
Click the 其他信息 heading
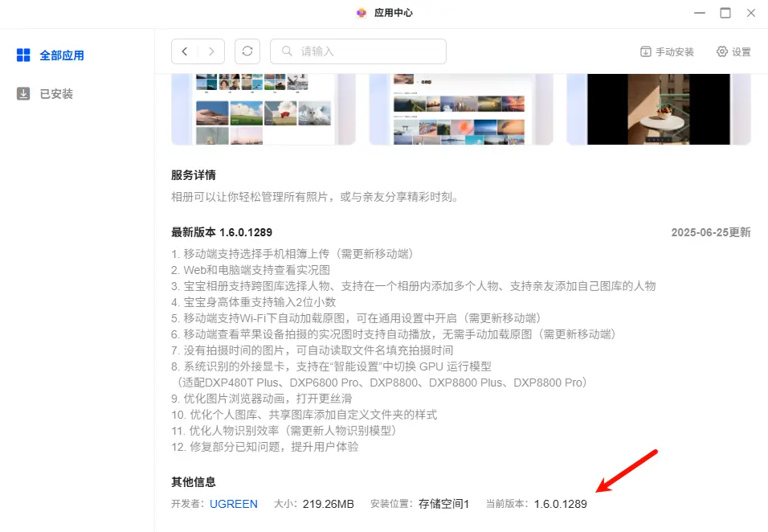[x=194, y=482]
